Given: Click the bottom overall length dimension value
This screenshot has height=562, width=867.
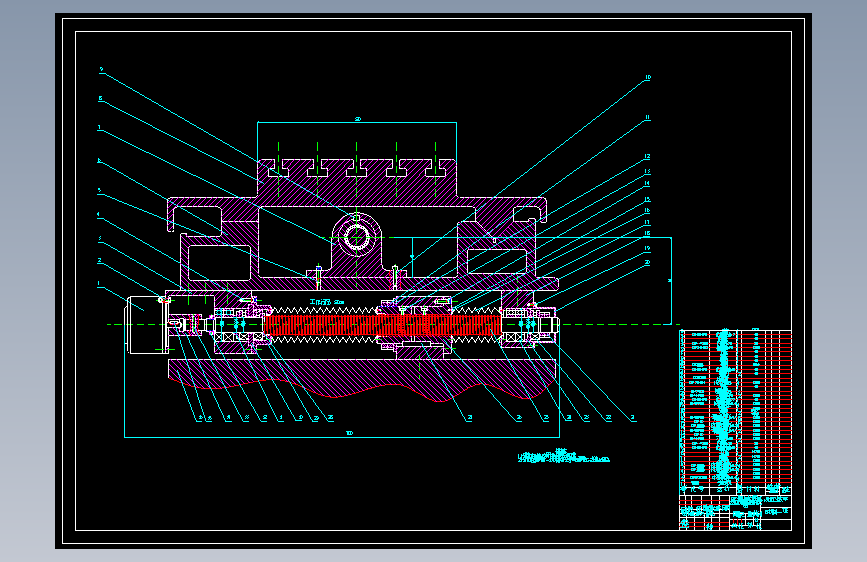Looking at the screenshot, I should (349, 433).
